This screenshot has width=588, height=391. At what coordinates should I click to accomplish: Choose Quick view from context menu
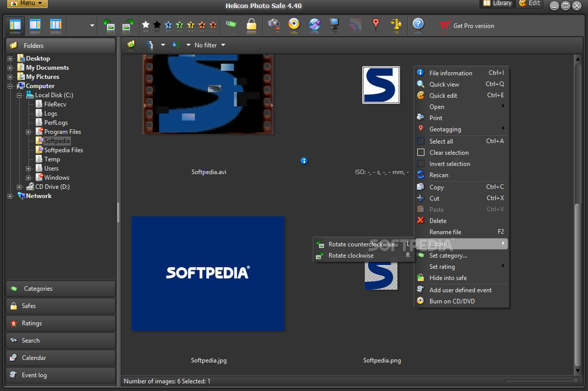pyautogui.click(x=461, y=85)
